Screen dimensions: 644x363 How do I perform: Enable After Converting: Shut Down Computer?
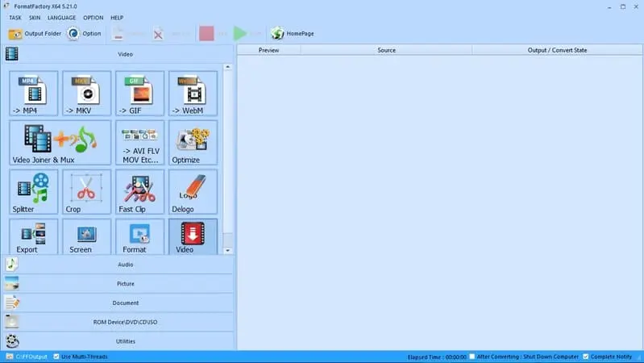[472, 357]
